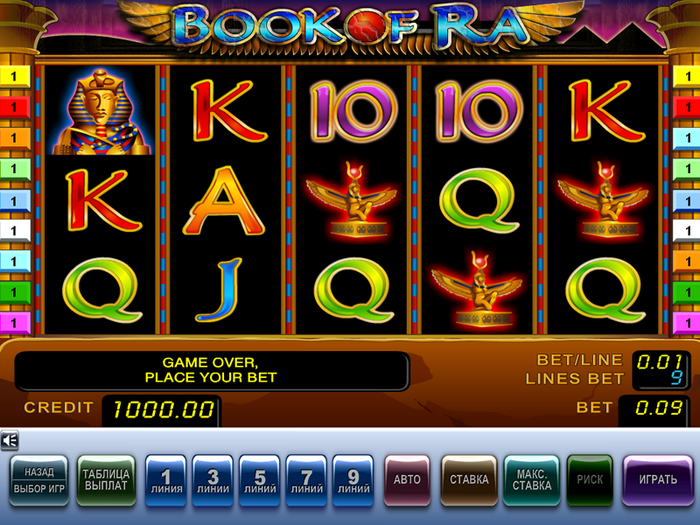The width and height of the screenshot is (700, 525).
Task: Select 5 линий bet lines button
Action: (259, 481)
